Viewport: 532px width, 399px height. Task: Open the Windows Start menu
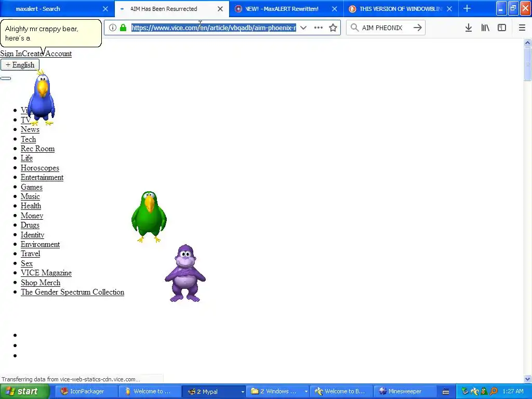(x=24, y=391)
